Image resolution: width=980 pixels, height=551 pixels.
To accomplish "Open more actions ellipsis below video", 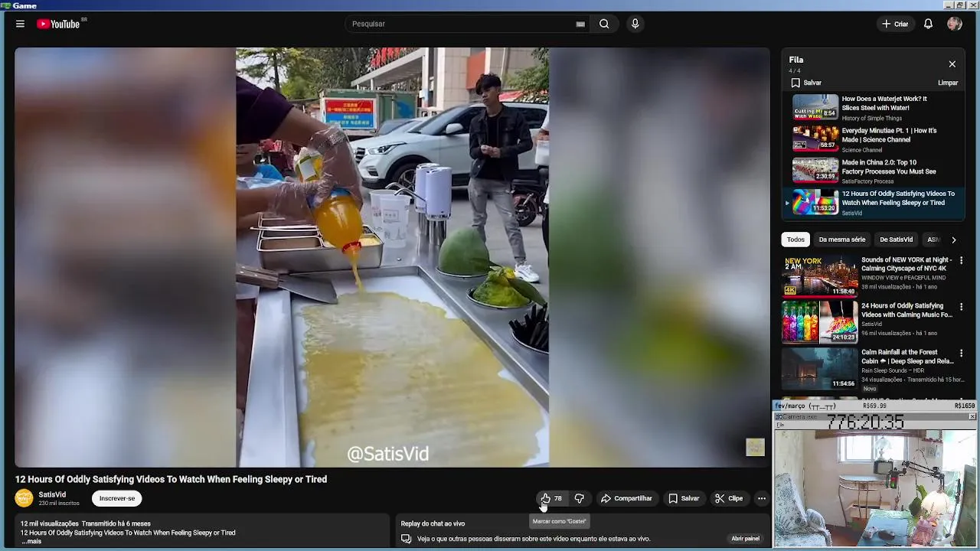I will pyautogui.click(x=761, y=498).
